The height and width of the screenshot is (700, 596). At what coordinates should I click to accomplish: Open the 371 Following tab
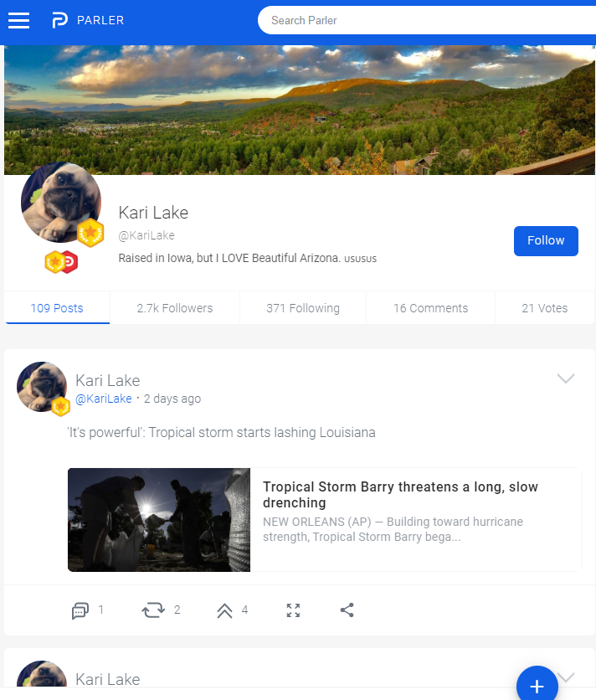[303, 308]
